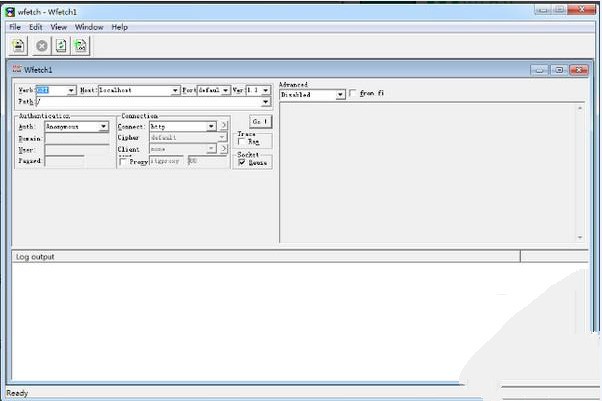Open the Window menu

coord(89,27)
